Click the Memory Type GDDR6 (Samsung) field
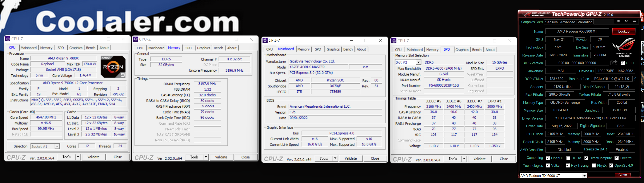644x183 pixels. [x=565, y=102]
